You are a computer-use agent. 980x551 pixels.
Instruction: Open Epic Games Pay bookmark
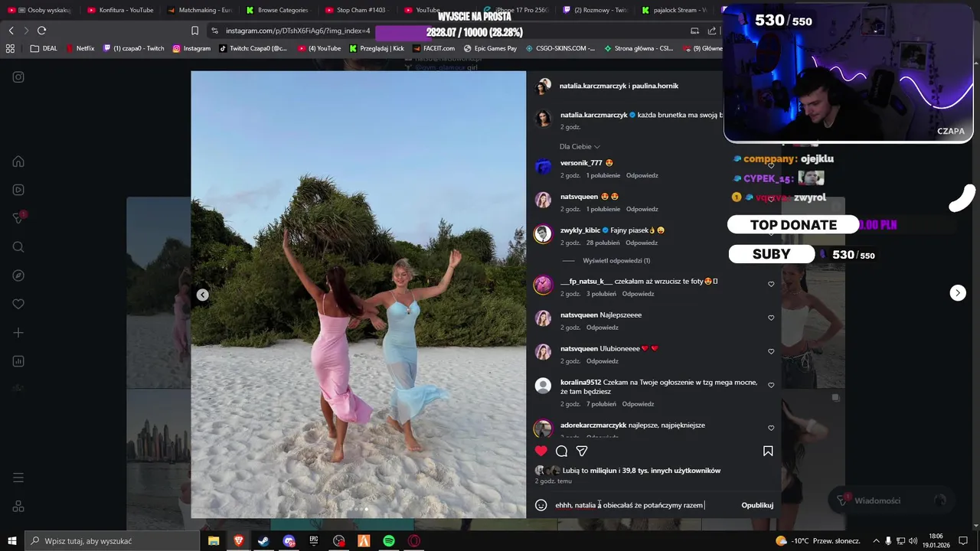tap(490, 48)
